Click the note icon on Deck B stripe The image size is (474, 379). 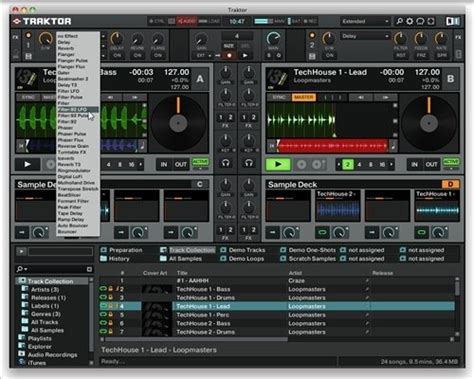pos(393,146)
